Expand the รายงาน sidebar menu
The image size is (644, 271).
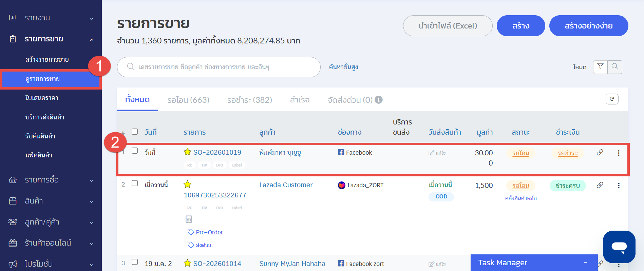pyautogui.click(x=51, y=18)
